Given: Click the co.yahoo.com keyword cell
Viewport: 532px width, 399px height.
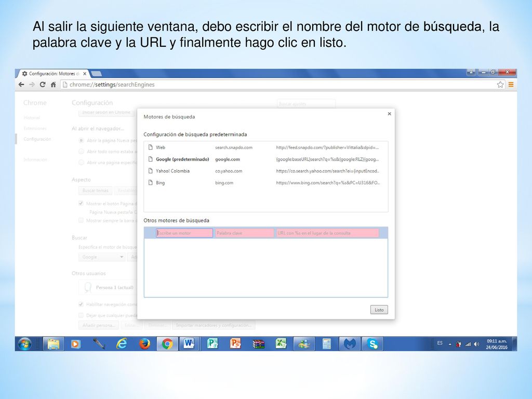Looking at the screenshot, I should coord(229,171).
